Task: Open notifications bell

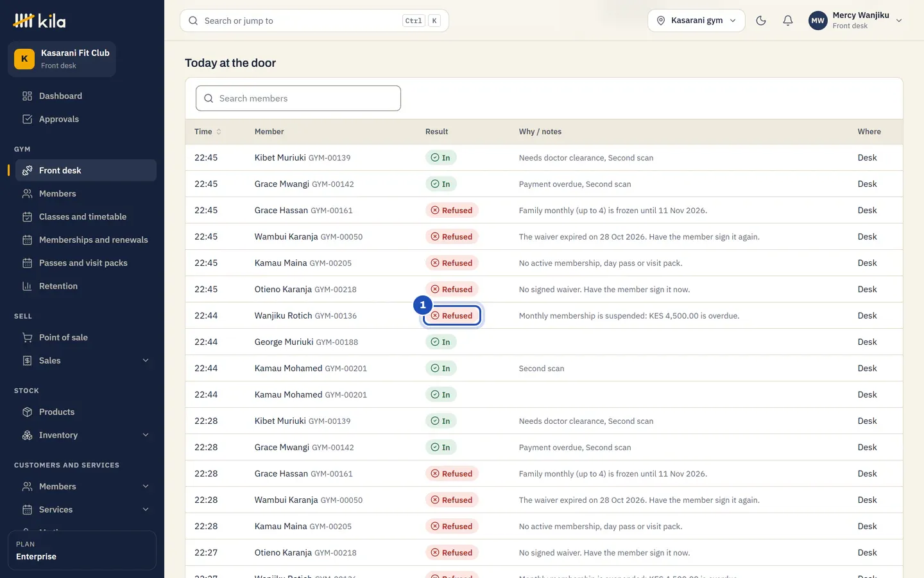Action: (x=788, y=21)
